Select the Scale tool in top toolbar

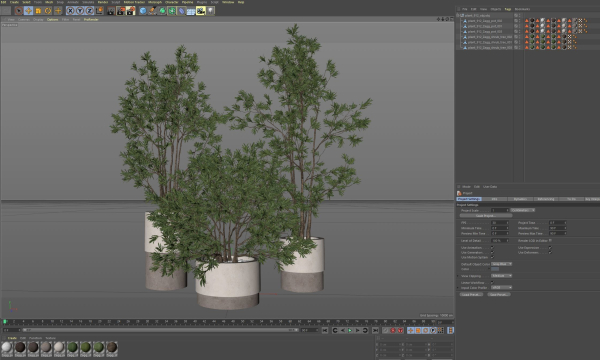pyautogui.click(x=38, y=11)
